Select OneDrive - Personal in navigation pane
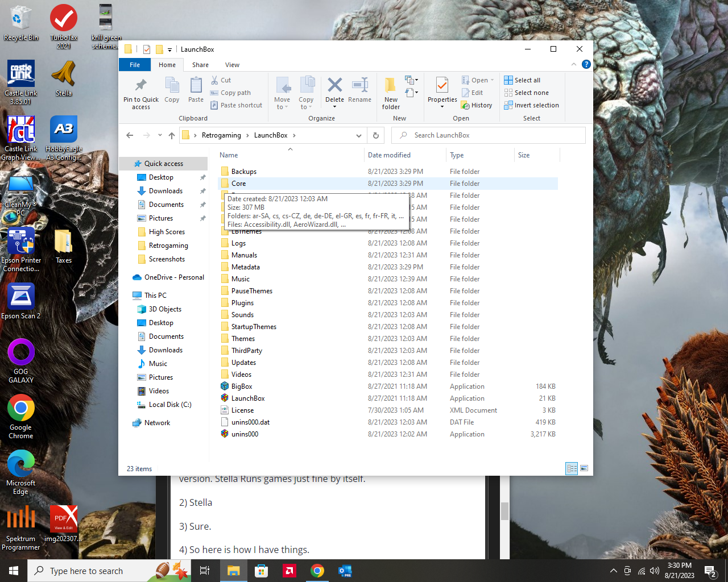This screenshot has height=582, width=728. point(168,277)
